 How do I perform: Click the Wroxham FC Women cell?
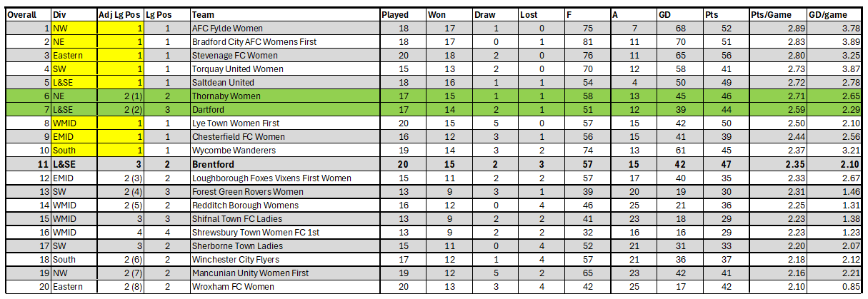(x=285, y=287)
